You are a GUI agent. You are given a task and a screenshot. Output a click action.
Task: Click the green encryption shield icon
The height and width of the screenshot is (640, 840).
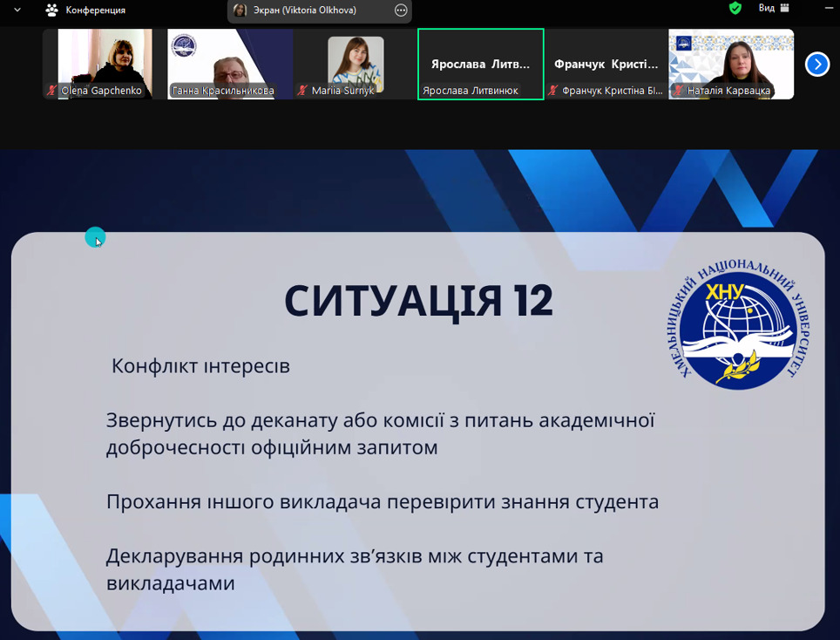pos(735,9)
